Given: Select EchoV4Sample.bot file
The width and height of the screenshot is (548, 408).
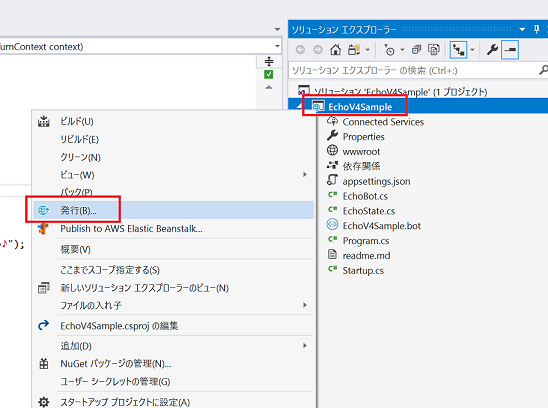Looking at the screenshot, I should pyautogui.click(x=374, y=226).
